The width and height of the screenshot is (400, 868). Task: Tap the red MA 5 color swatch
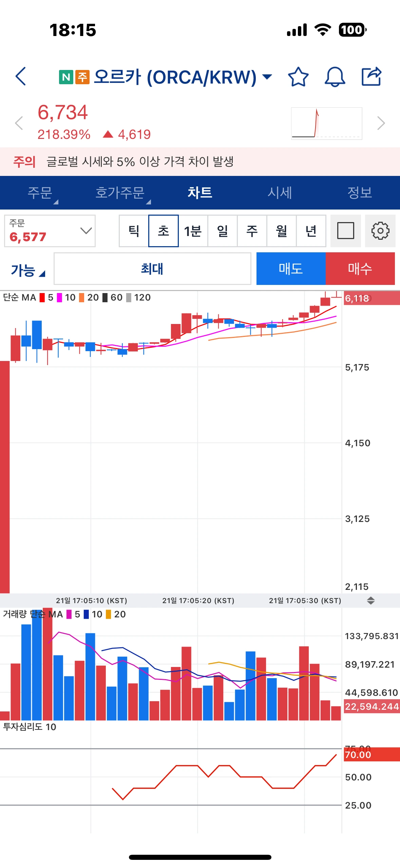pyautogui.click(x=42, y=298)
